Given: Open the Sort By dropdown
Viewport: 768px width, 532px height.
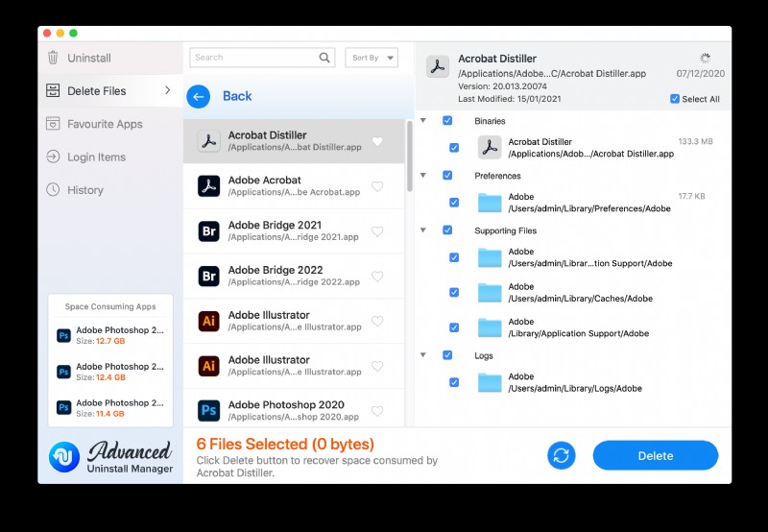Looking at the screenshot, I should [371, 58].
